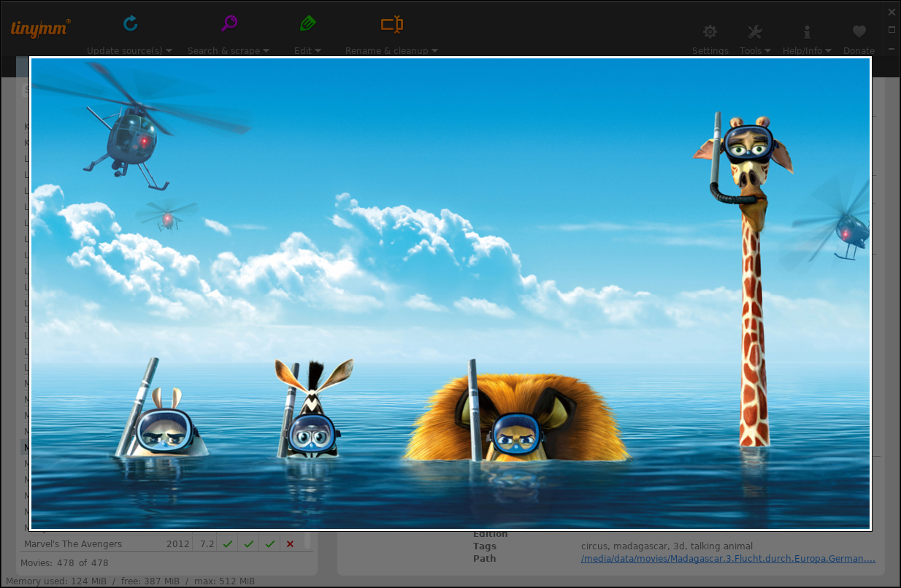The image size is (901, 588).
Task: Click the Search & scrape magnifier icon
Action: (x=229, y=24)
